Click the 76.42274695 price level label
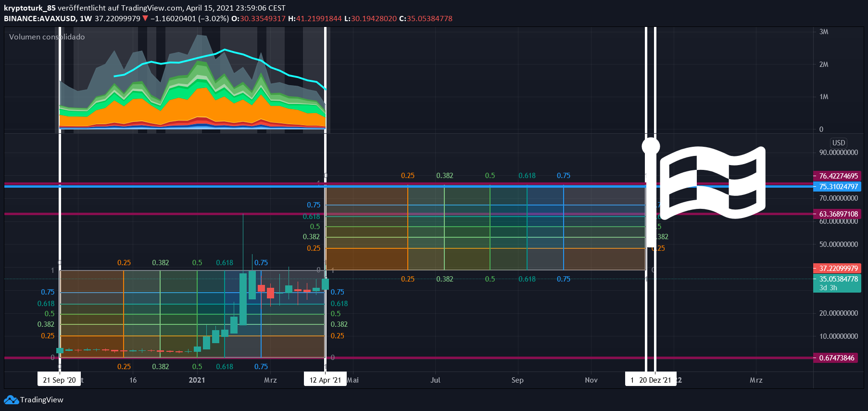Screen dimensions: 868x411 pos(838,176)
